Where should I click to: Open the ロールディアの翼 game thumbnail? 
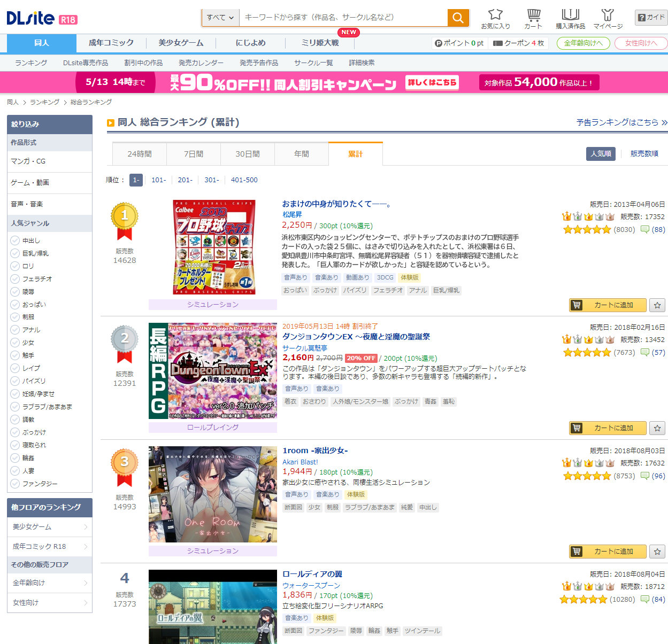click(212, 607)
